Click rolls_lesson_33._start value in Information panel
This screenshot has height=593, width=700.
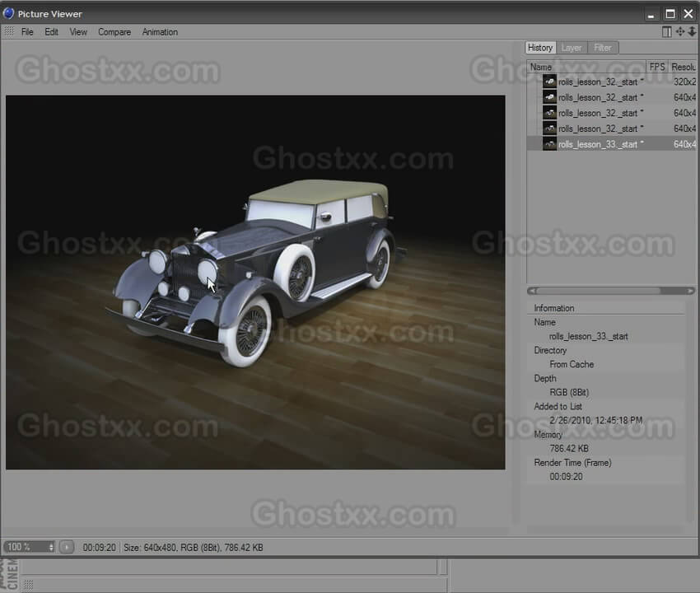click(588, 336)
